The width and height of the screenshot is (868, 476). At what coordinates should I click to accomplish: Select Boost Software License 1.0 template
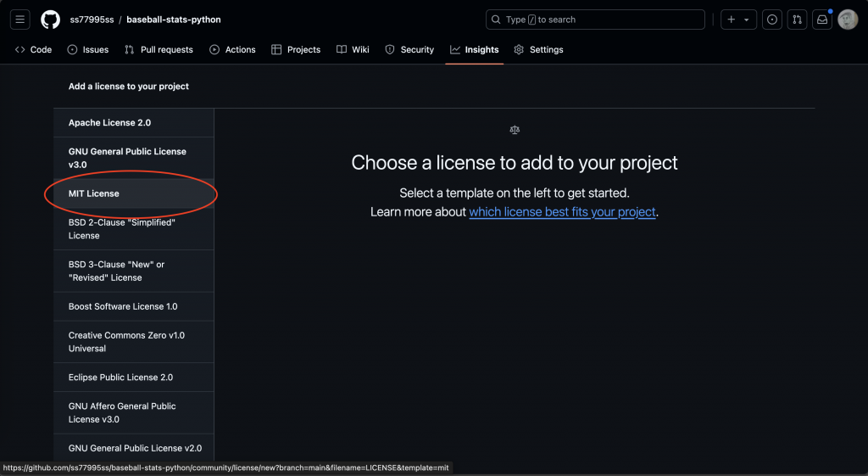tap(133, 306)
